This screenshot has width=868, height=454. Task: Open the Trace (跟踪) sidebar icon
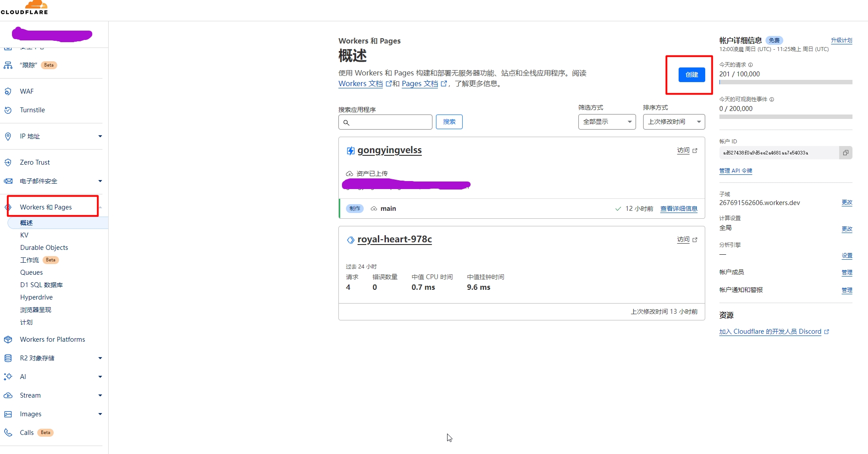click(8, 65)
